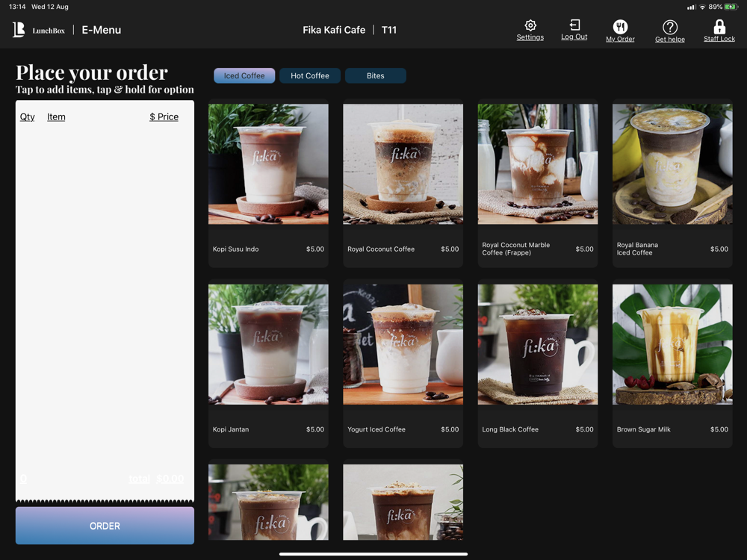Tap the Place your order heading
Viewport: 747px width, 560px height.
92,72
